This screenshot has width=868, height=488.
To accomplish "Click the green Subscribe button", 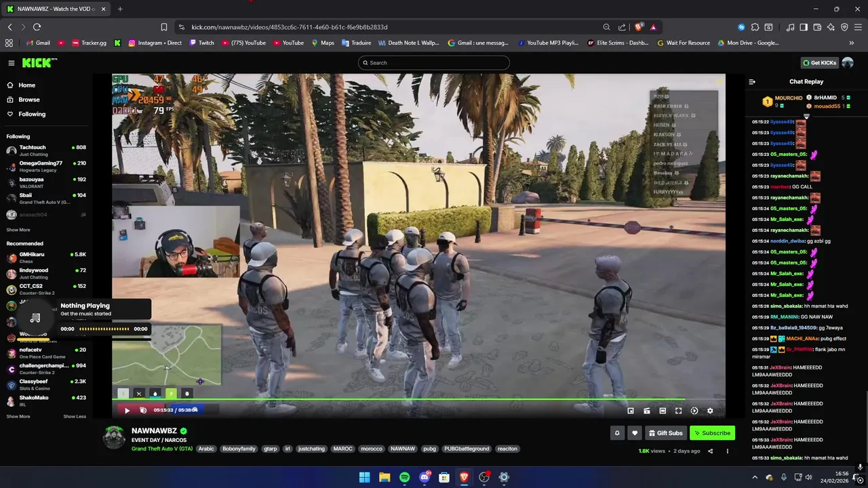I will point(712,433).
